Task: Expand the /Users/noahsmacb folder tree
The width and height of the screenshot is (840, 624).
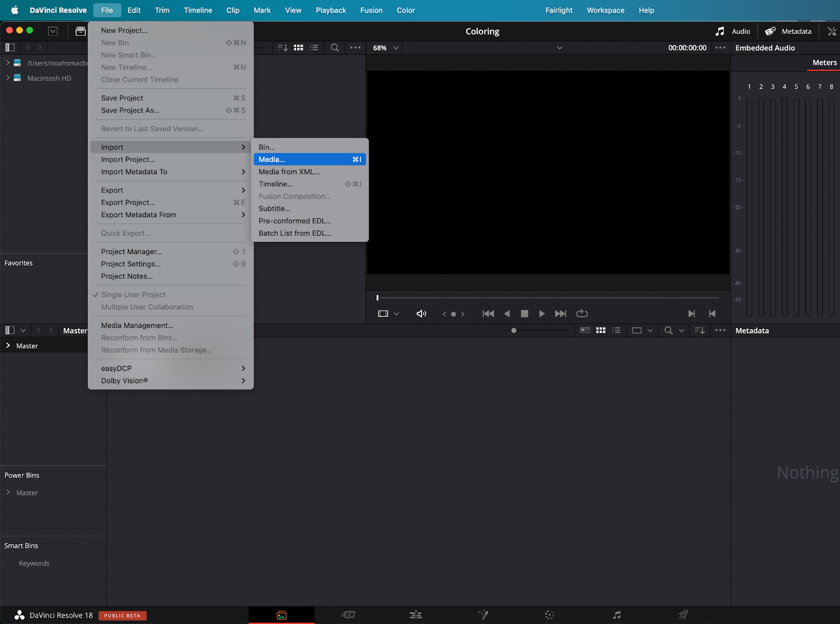Action: (x=8, y=63)
